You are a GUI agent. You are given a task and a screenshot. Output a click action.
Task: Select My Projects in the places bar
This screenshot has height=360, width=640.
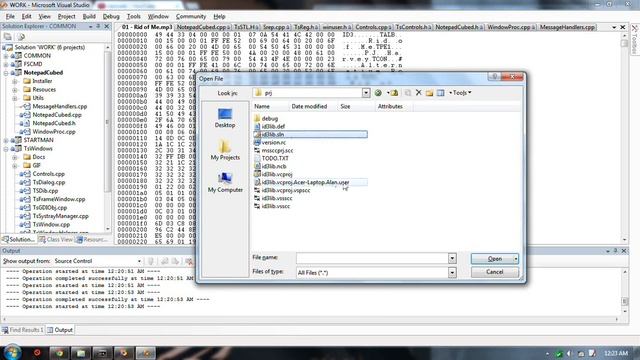pyautogui.click(x=225, y=150)
